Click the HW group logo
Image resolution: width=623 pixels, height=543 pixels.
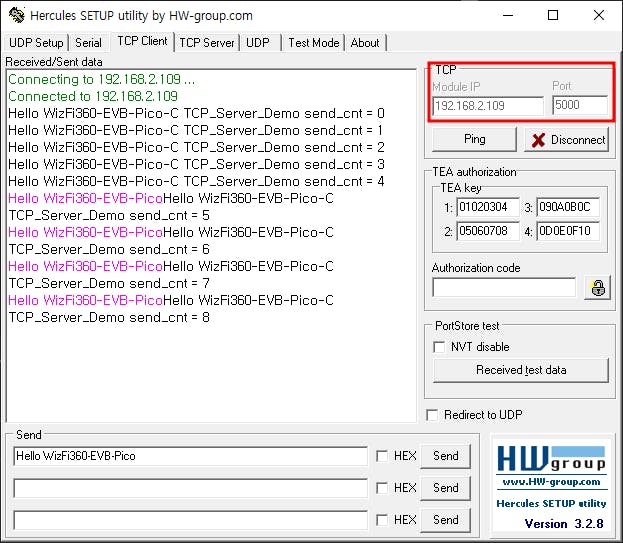[551, 458]
